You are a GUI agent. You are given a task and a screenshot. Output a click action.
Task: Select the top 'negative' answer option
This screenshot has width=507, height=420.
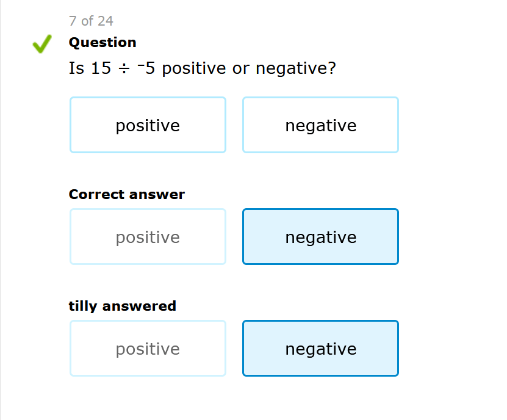tap(320, 125)
